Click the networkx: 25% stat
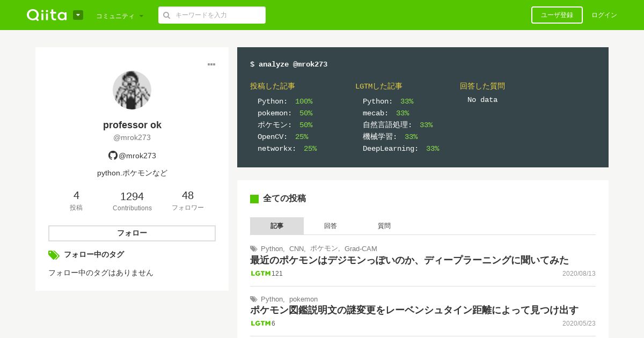 287,149
